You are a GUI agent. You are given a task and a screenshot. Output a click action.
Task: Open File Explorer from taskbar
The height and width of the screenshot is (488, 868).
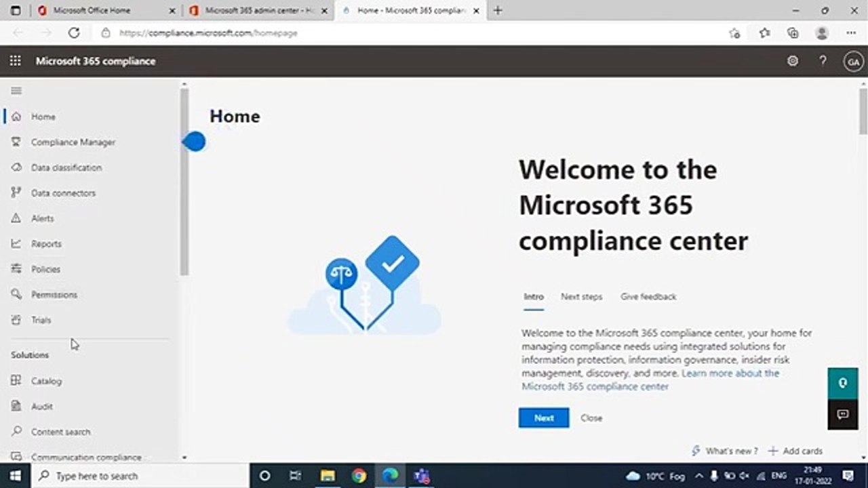(328, 476)
